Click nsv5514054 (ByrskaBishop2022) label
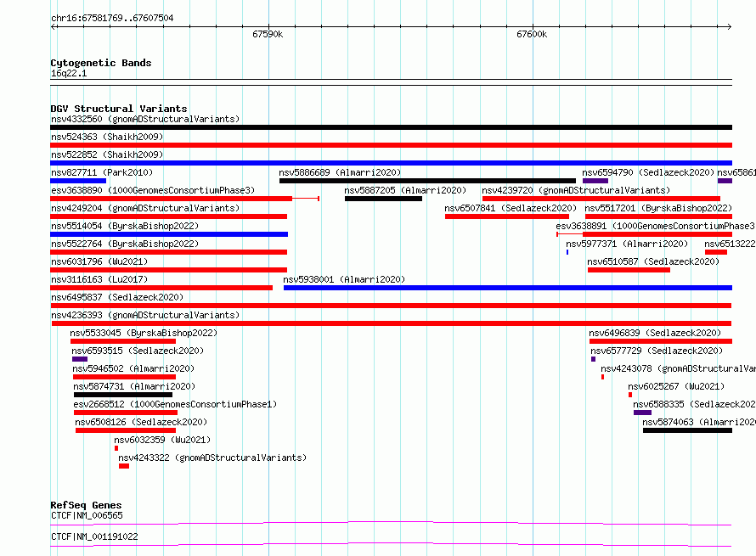 click(x=125, y=226)
